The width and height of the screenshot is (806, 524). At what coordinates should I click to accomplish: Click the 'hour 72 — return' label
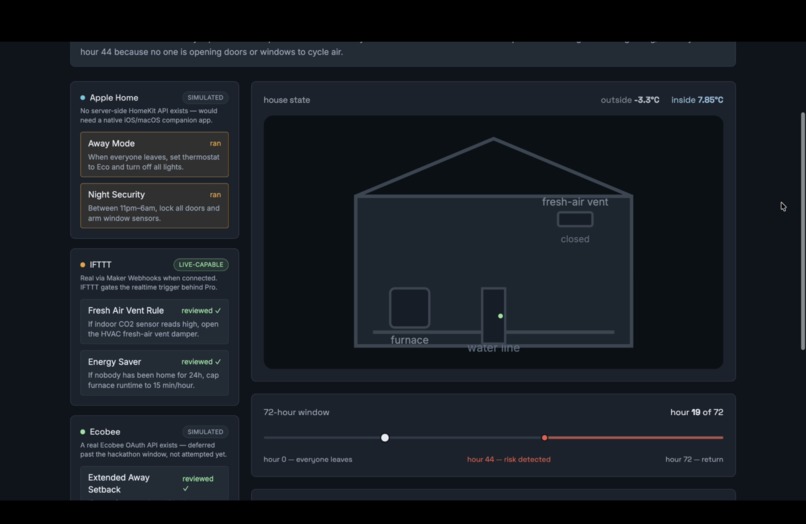tap(694, 459)
